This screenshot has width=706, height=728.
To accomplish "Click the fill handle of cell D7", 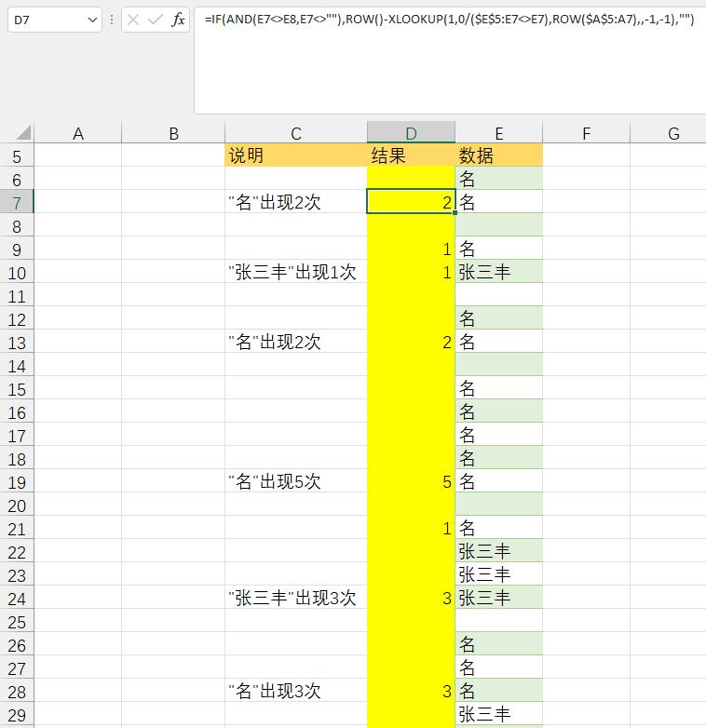I will [455, 212].
